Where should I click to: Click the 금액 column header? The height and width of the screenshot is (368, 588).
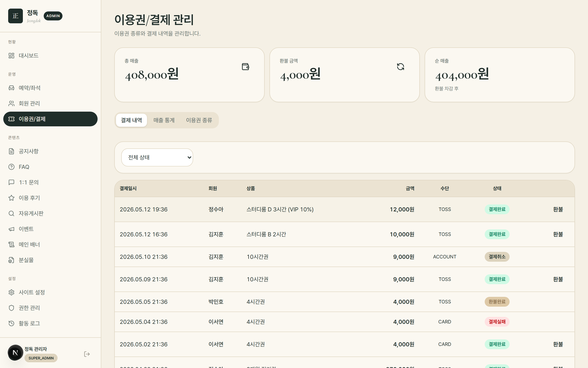410,188
